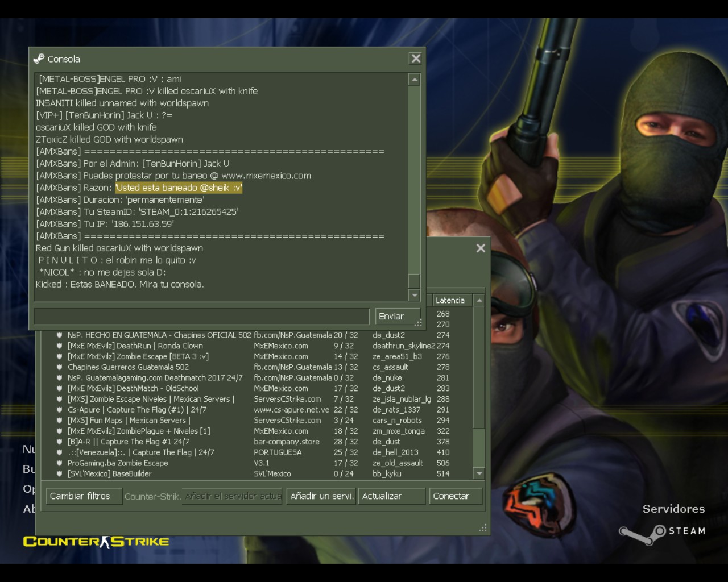
Task: Focus the console command input field
Action: 201,317
